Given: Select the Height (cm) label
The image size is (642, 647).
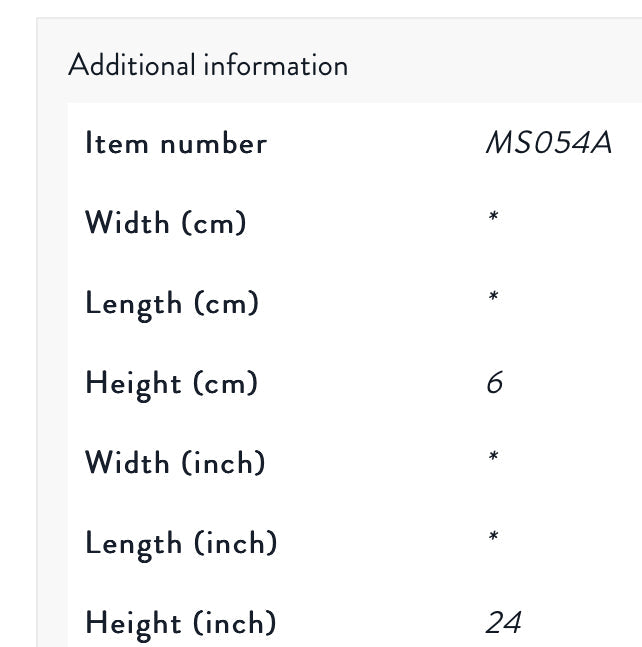Looking at the screenshot, I should [172, 384].
